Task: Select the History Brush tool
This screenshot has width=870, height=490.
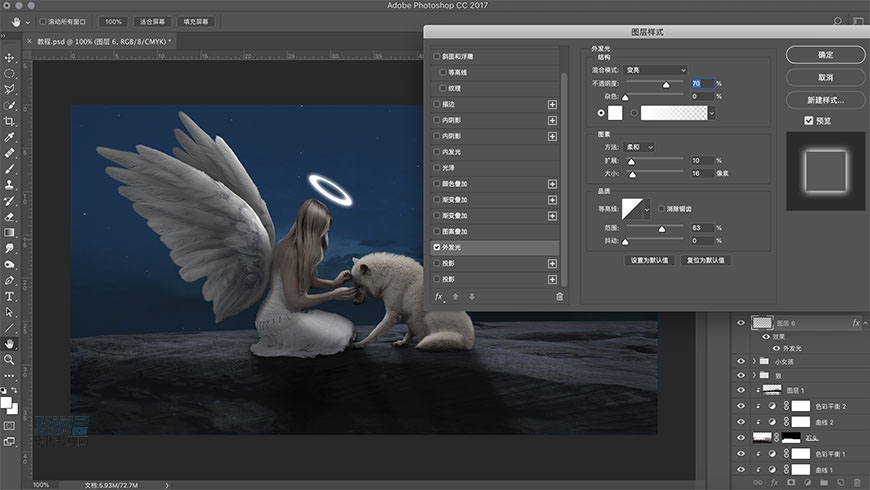Action: (9, 201)
